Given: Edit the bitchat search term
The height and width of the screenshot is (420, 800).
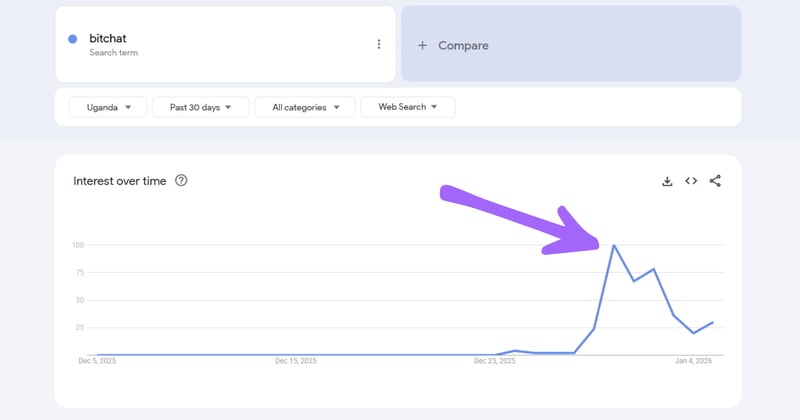Looking at the screenshot, I should (108, 38).
